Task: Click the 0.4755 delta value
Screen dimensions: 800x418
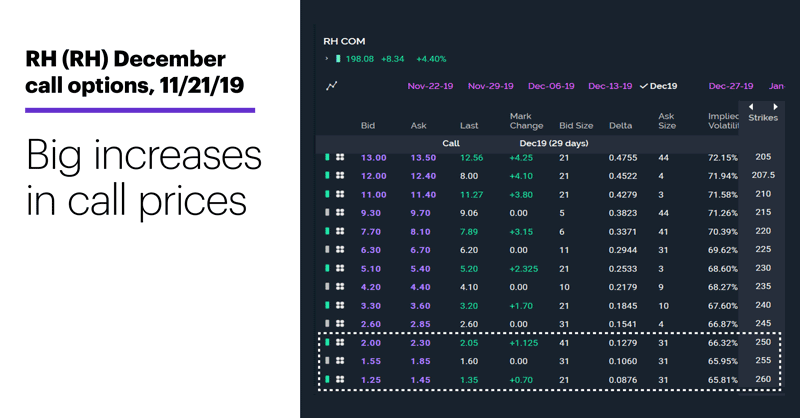Action: click(x=622, y=158)
